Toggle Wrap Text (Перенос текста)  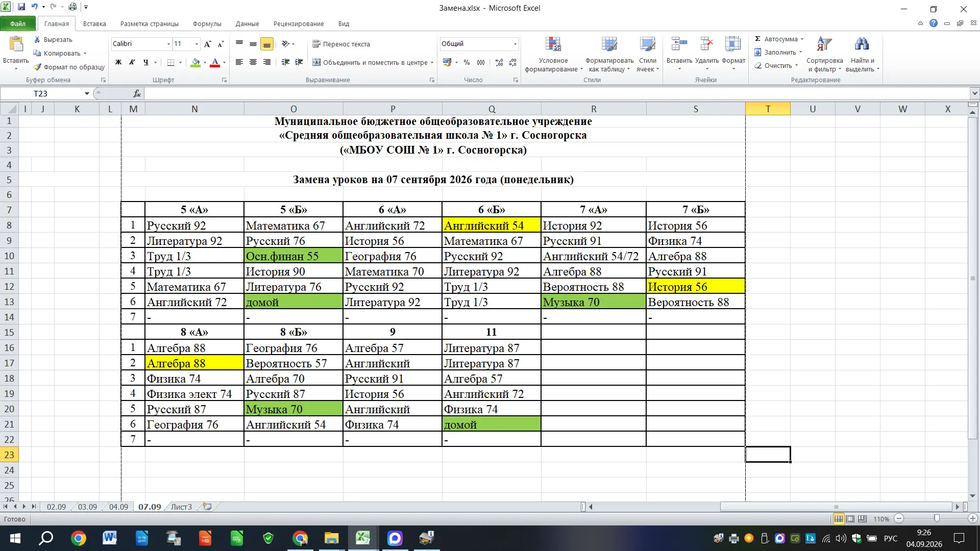tap(341, 44)
